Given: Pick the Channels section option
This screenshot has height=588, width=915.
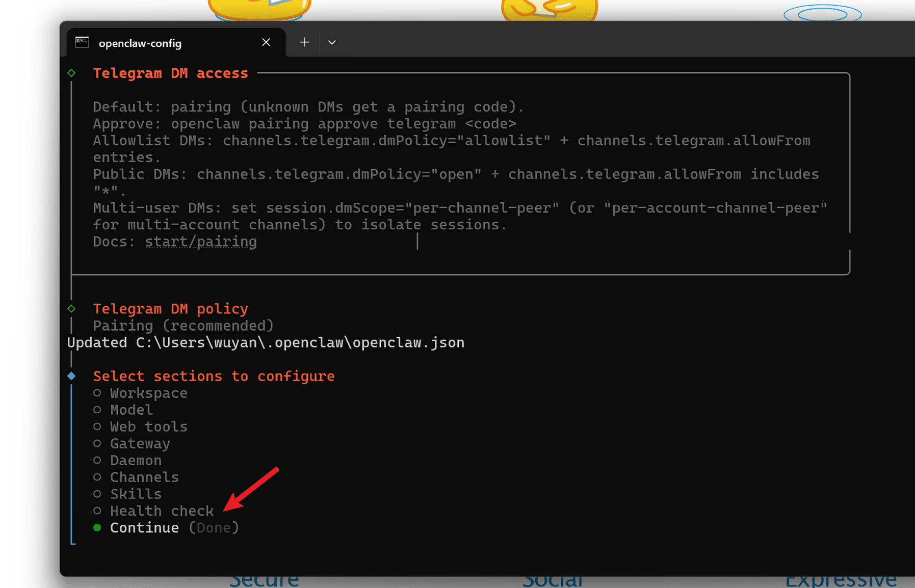Looking at the screenshot, I should (144, 477).
